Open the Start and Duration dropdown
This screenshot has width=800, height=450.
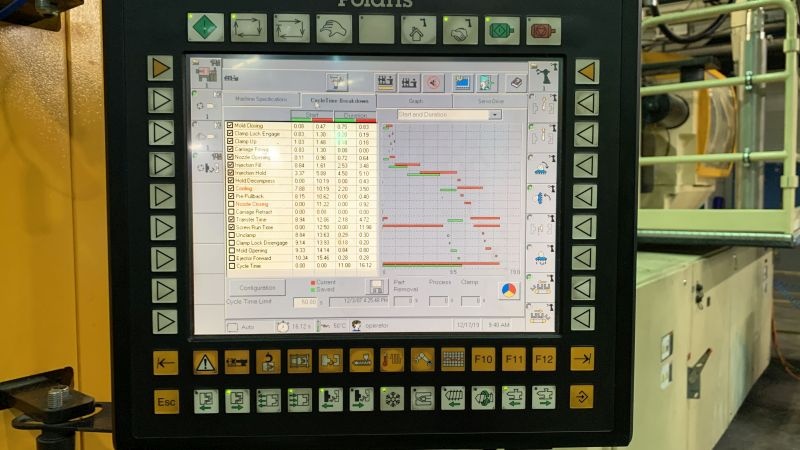[x=449, y=115]
